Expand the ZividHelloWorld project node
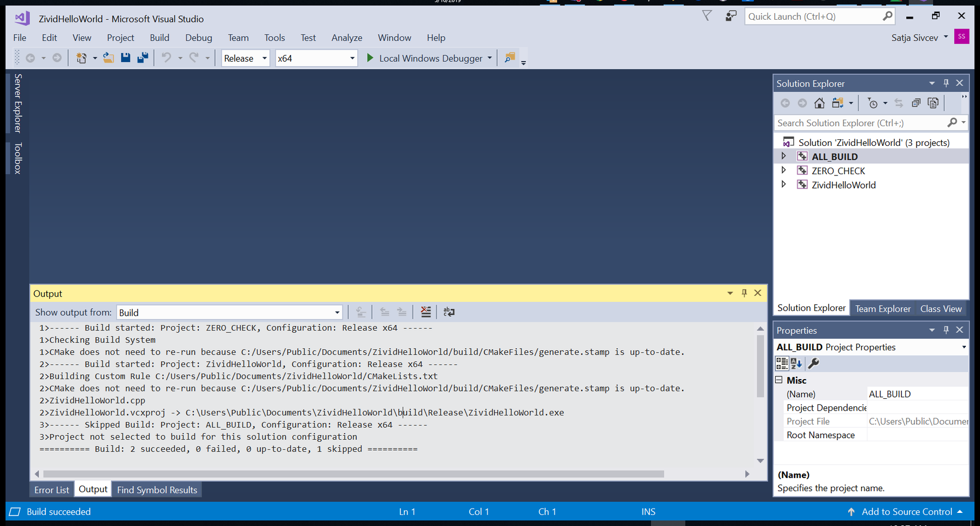Screen dimensions: 980x526 [x=783, y=185]
